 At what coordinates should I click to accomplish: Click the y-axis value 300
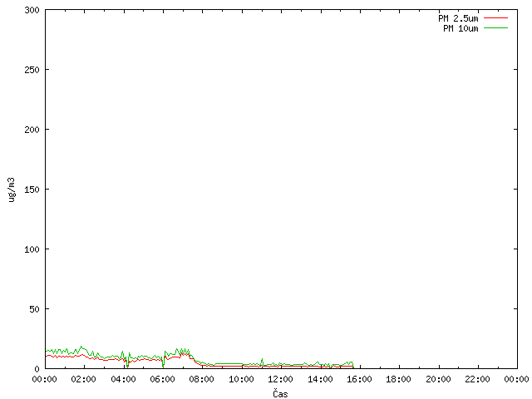click(32, 10)
